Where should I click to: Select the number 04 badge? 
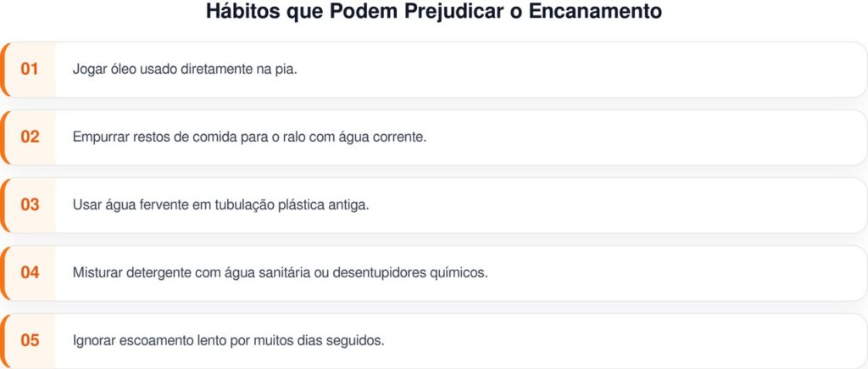tap(31, 272)
